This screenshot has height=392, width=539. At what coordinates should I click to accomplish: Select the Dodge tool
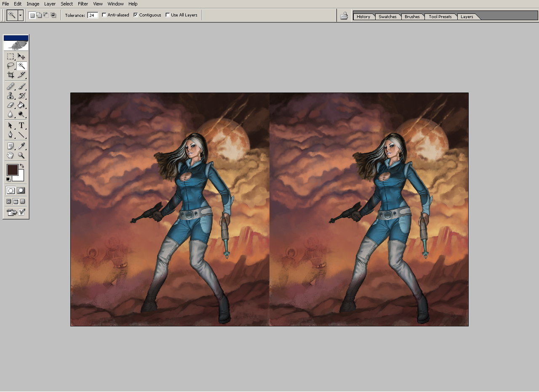(21, 114)
